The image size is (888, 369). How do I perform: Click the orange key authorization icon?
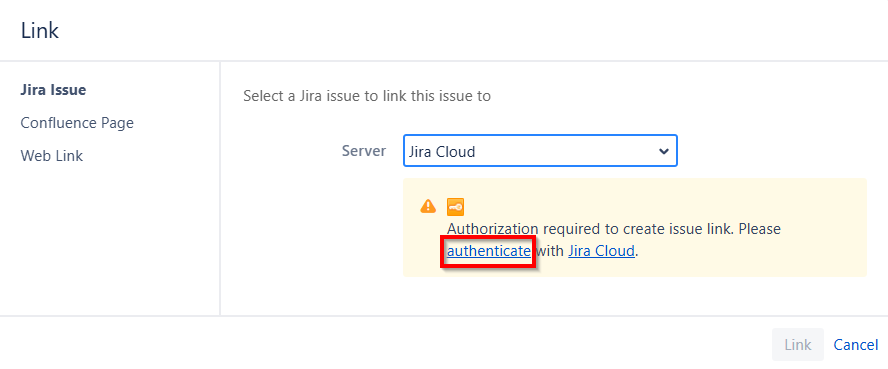(455, 207)
